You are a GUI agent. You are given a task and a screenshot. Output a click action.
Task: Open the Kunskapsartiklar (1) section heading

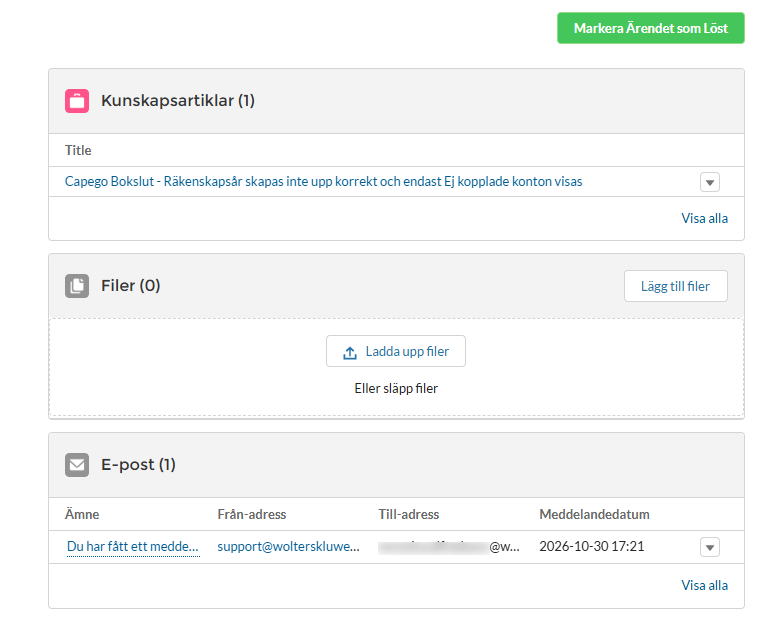pos(178,101)
